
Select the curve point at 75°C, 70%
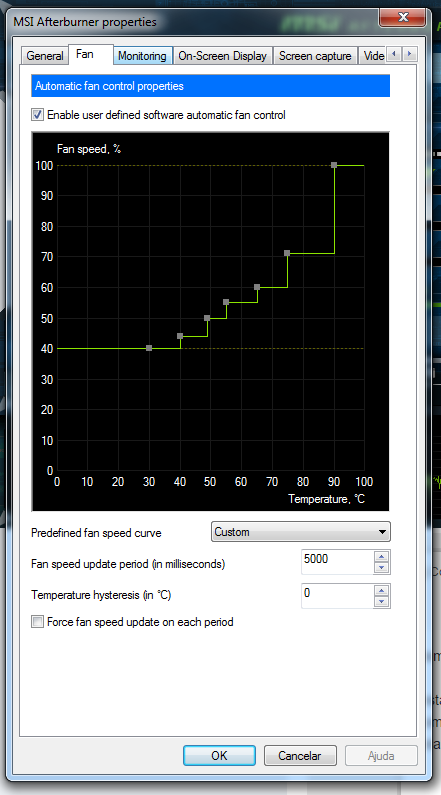coord(287,253)
